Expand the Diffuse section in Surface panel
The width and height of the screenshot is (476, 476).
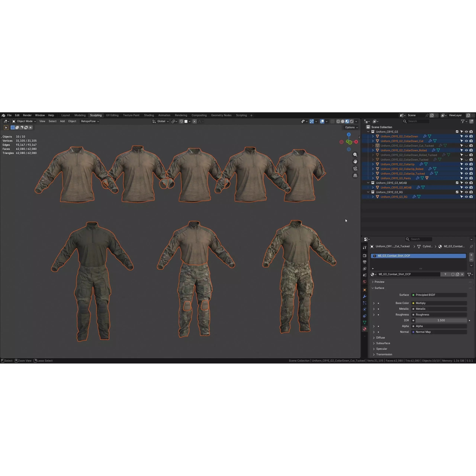tap(380, 337)
